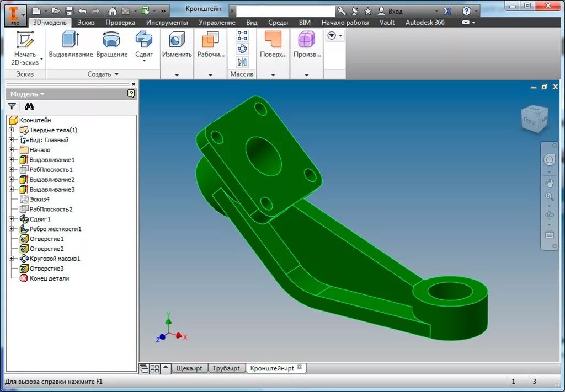Expand the Твердые тела(1) node

[x=11, y=130]
